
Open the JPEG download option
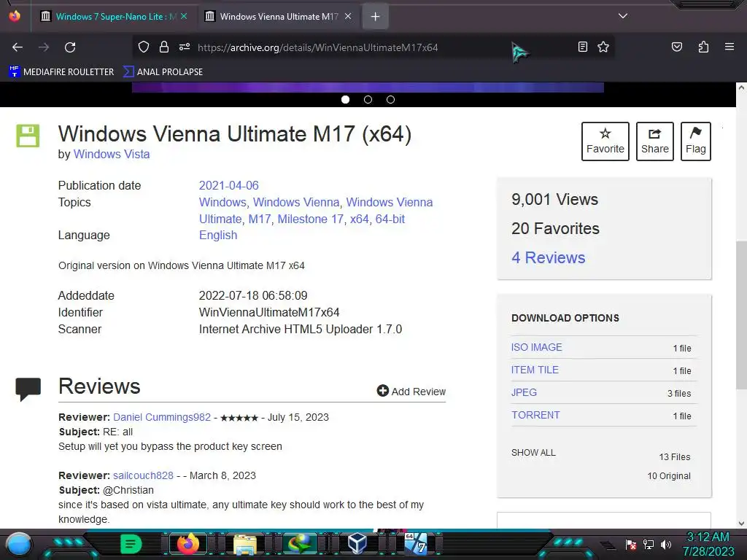pos(524,392)
